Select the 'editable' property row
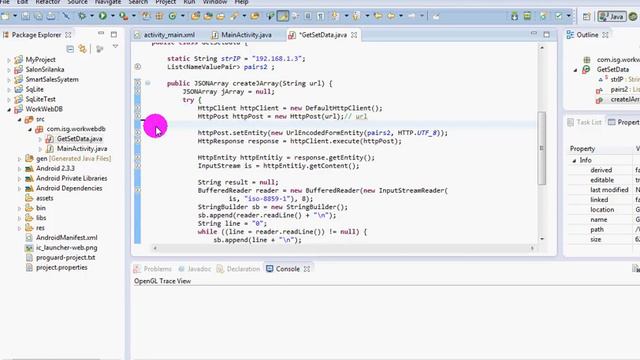The image size is (640, 360). pos(604,180)
